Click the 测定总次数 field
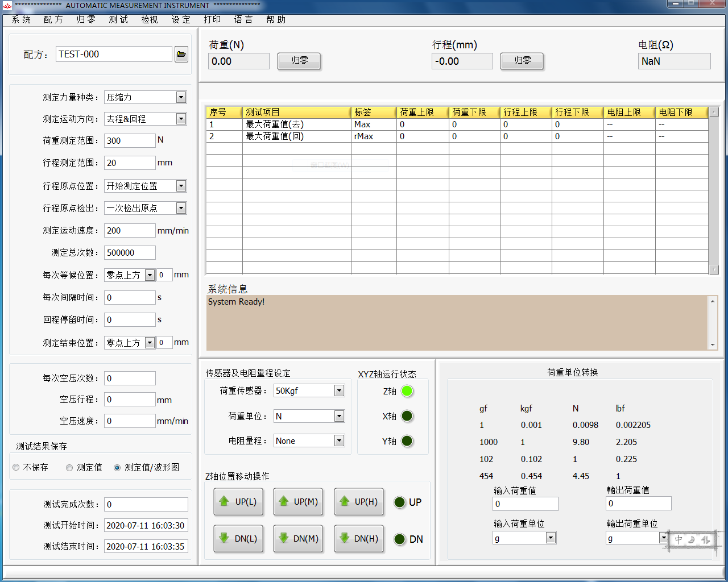This screenshot has height=582, width=728. click(x=130, y=252)
